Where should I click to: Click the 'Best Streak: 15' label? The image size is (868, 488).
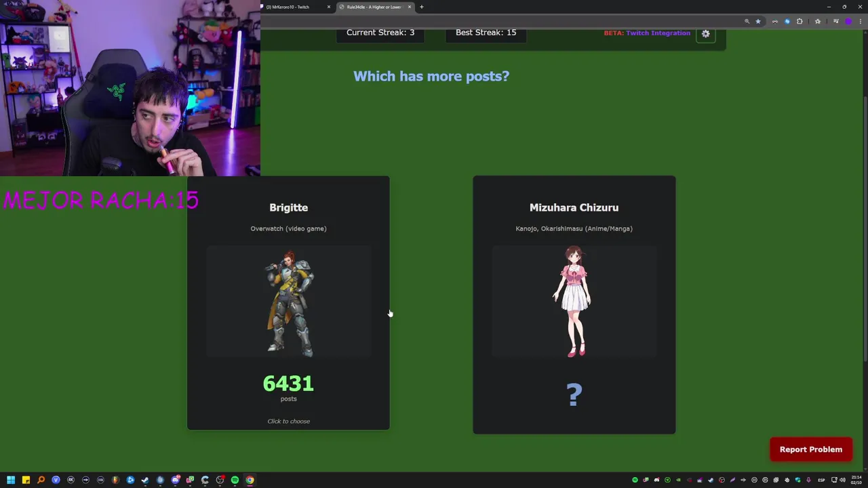486,33
